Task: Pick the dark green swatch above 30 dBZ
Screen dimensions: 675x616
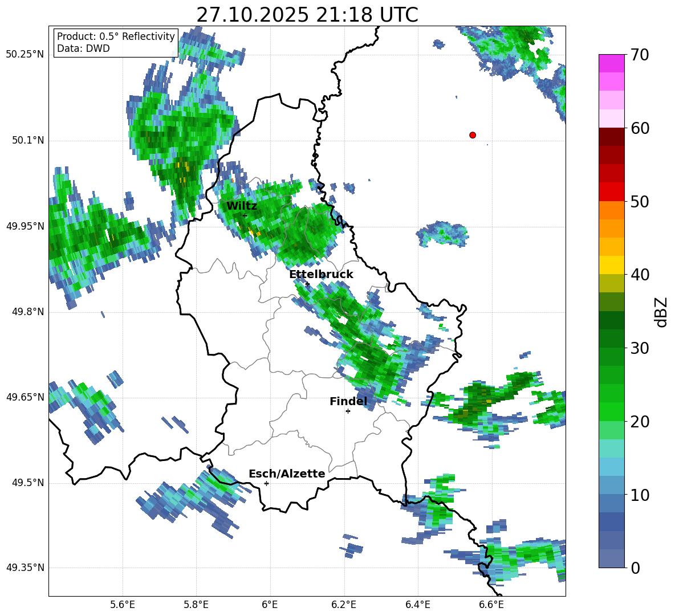Action: pyautogui.click(x=611, y=338)
